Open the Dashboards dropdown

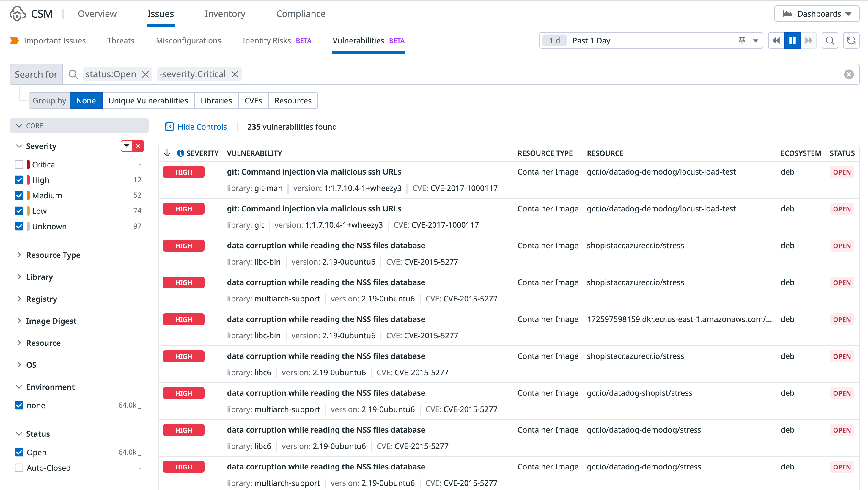(x=817, y=14)
